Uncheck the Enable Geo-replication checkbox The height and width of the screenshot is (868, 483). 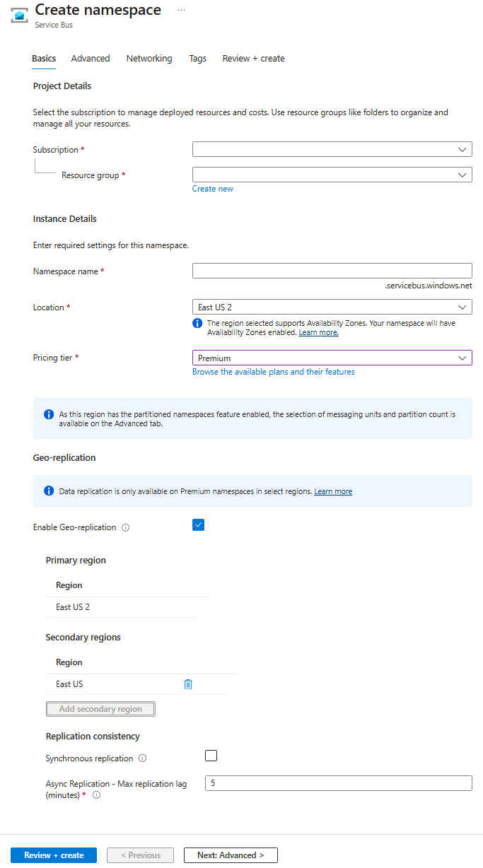pos(198,524)
